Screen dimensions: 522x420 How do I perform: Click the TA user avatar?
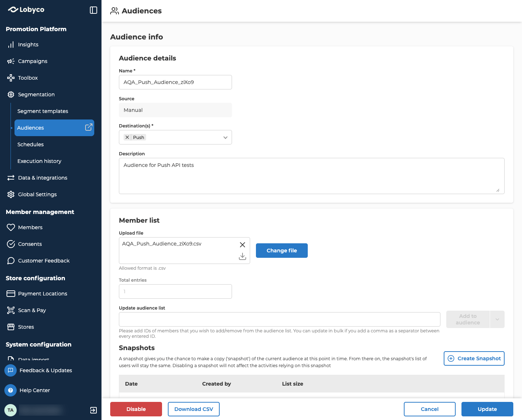coord(11,410)
